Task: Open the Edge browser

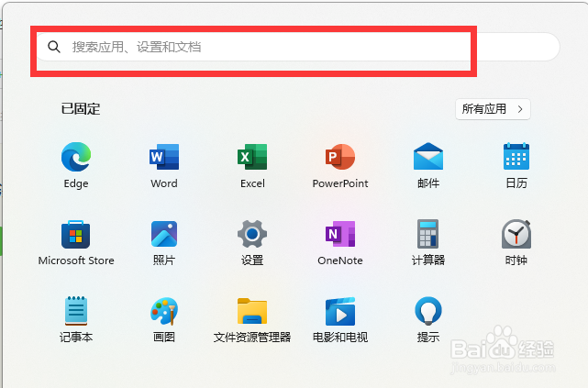Action: (x=76, y=157)
